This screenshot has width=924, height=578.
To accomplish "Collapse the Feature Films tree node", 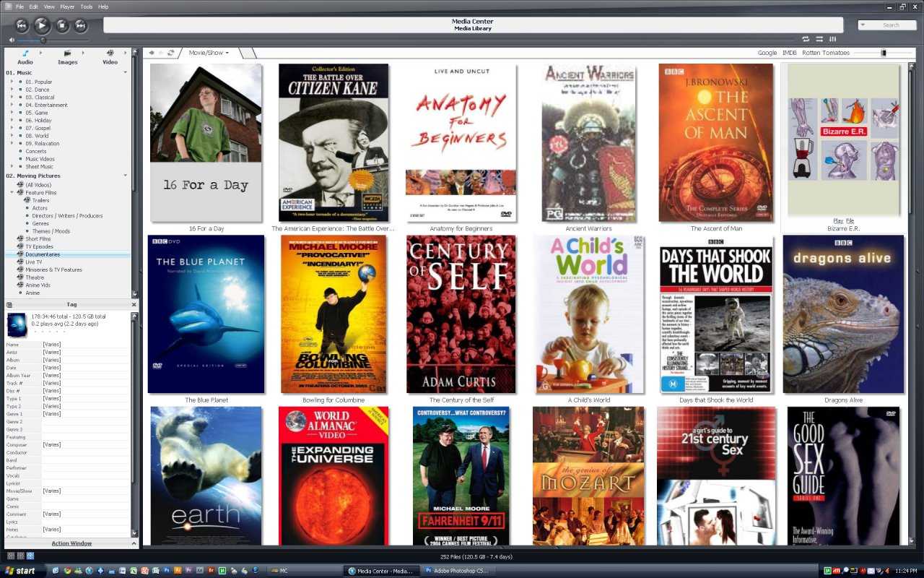I will pos(12,193).
